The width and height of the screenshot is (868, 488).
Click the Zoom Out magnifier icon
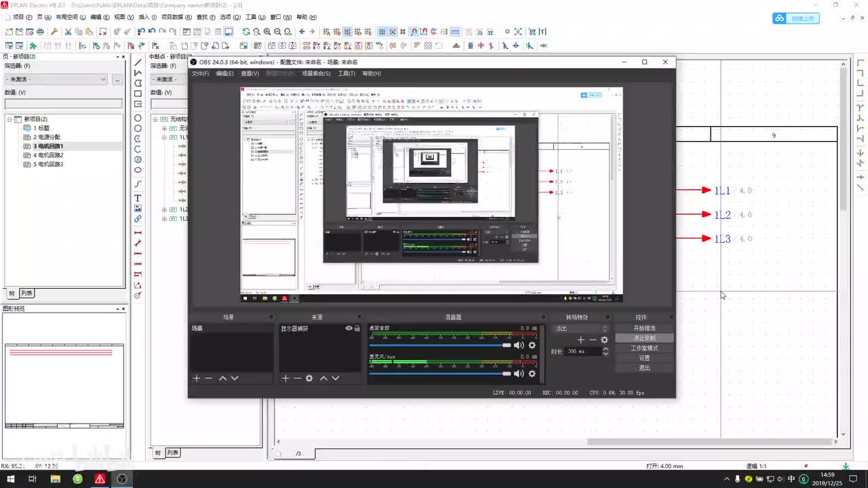tap(277, 32)
